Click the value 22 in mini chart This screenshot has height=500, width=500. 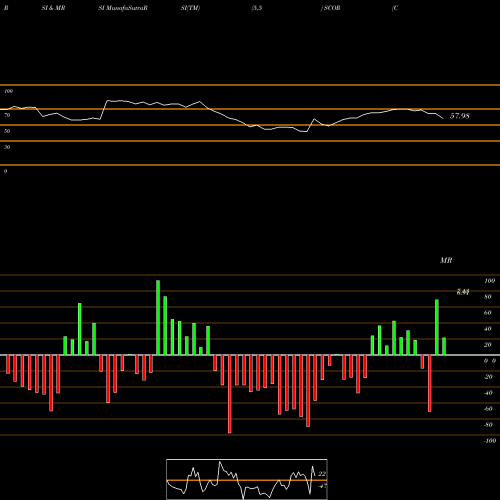[322, 474]
